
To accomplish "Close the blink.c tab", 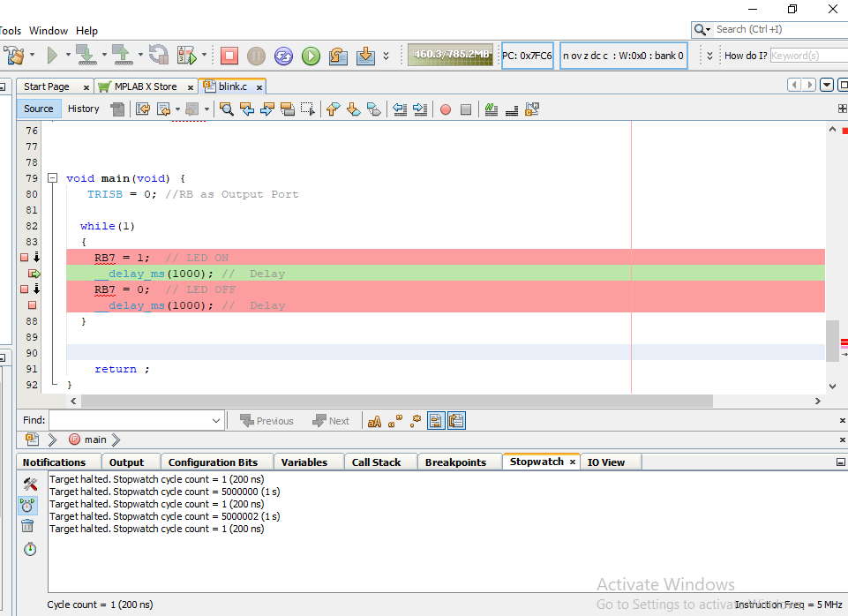I will pos(259,87).
